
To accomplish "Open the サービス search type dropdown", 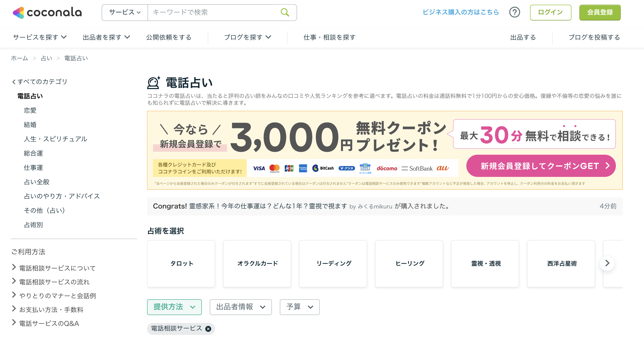I will tap(125, 12).
